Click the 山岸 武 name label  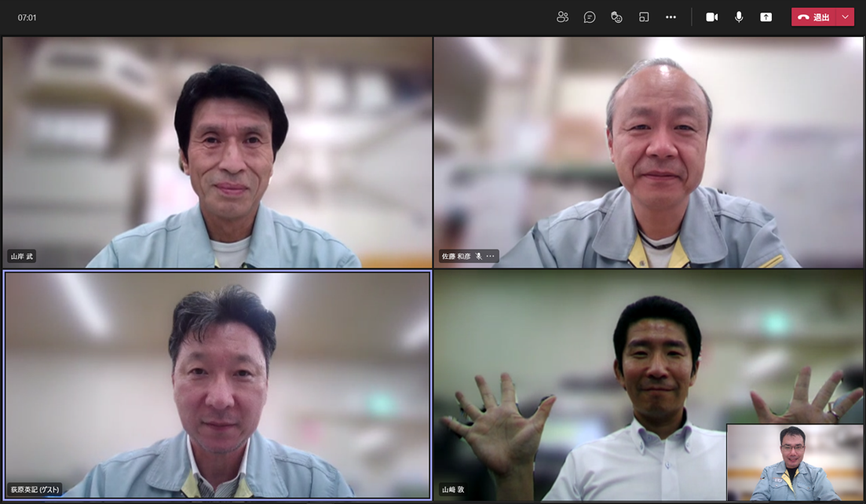(x=22, y=257)
